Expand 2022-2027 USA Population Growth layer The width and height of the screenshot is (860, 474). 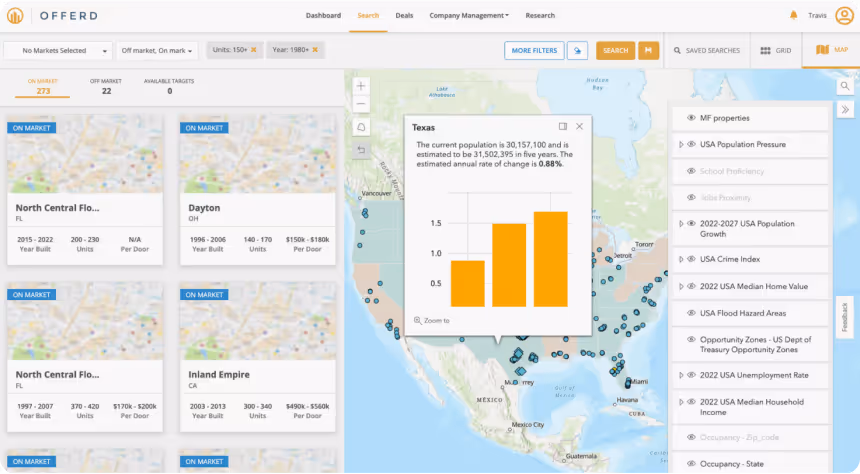[681, 224]
